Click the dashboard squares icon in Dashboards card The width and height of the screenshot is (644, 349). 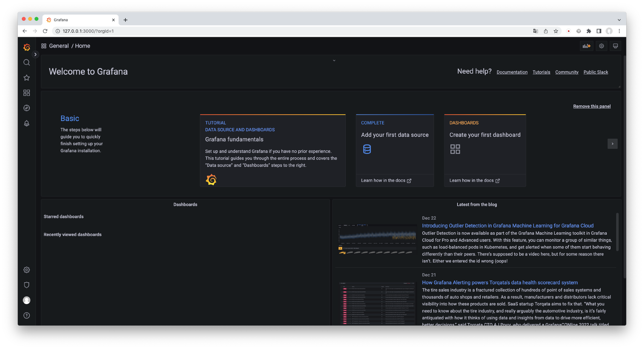(455, 149)
